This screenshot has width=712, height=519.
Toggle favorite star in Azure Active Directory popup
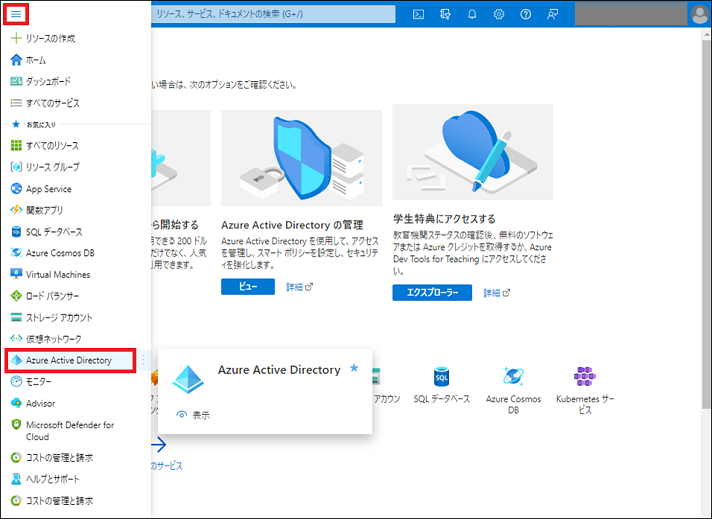pos(354,368)
